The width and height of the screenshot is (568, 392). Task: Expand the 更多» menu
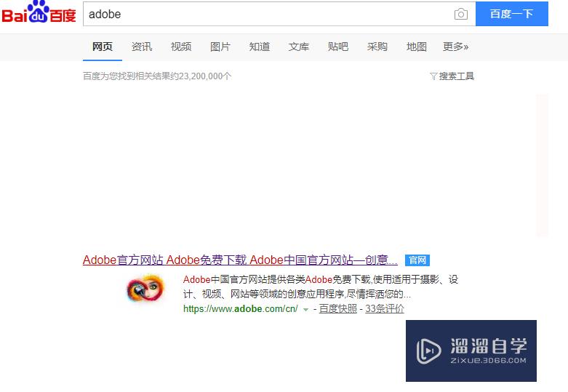point(456,47)
